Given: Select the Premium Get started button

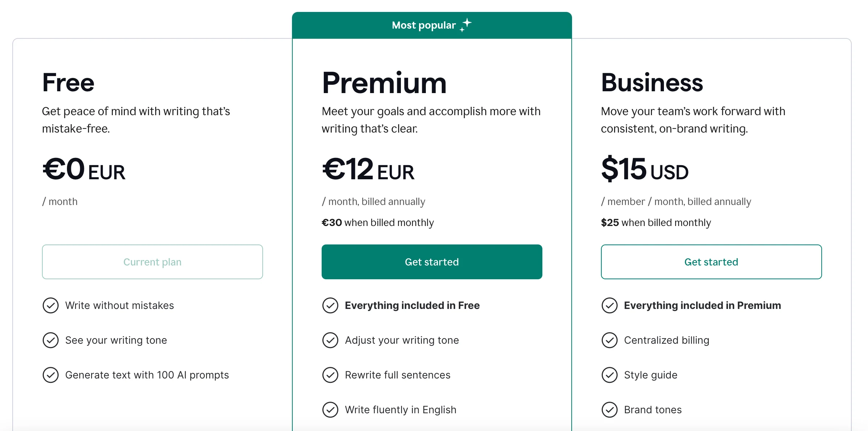Looking at the screenshot, I should [x=432, y=261].
